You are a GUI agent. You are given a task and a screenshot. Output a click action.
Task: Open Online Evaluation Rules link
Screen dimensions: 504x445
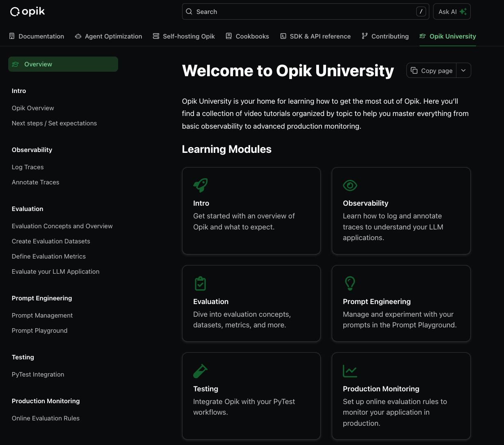pyautogui.click(x=46, y=418)
